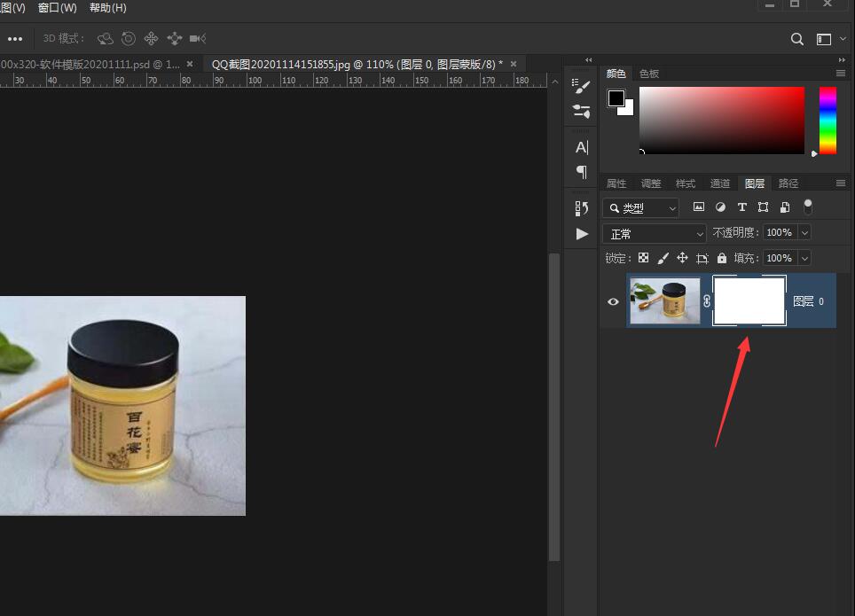855x616 pixels.
Task: Open the Character panel icon
Action: pyautogui.click(x=581, y=147)
